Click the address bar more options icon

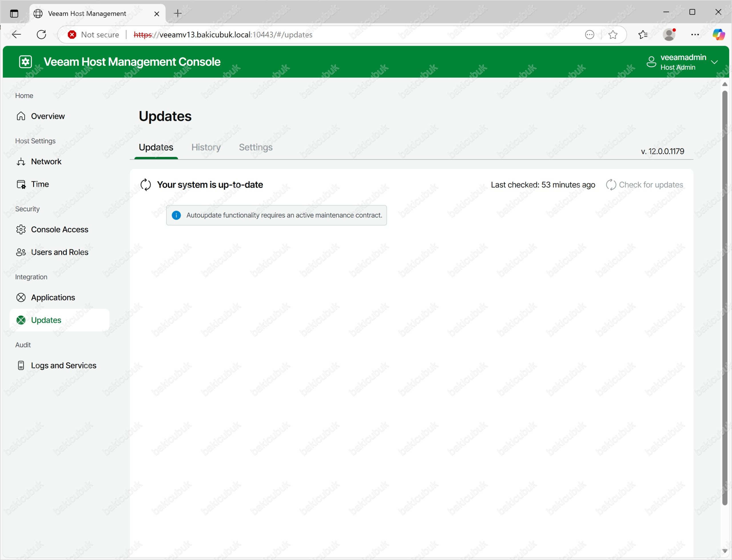pos(590,35)
